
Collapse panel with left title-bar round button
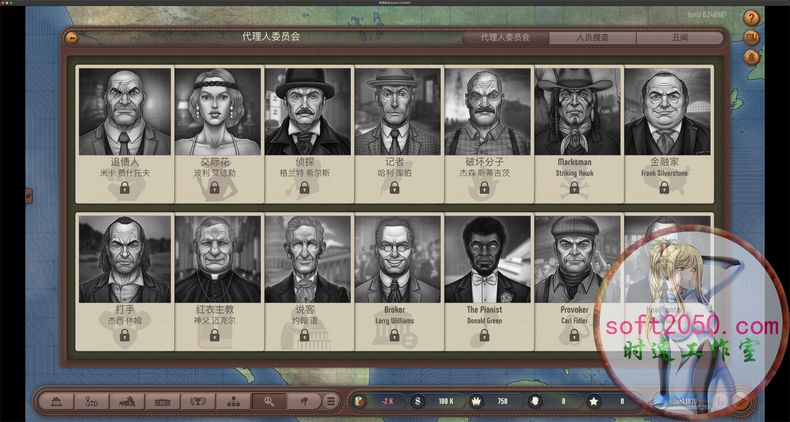(x=71, y=38)
